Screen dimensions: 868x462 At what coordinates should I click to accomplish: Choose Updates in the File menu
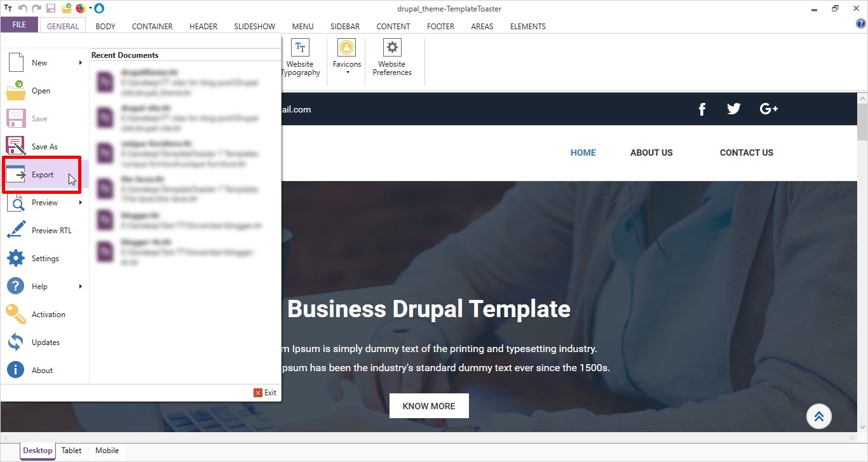point(44,343)
